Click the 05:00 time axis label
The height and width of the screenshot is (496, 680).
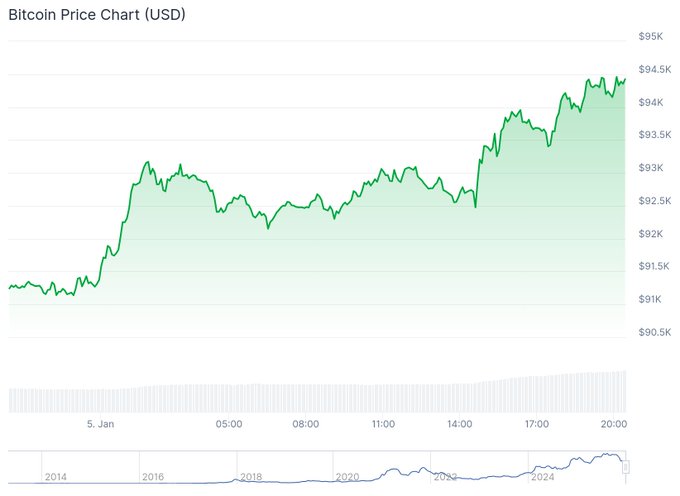pos(229,424)
